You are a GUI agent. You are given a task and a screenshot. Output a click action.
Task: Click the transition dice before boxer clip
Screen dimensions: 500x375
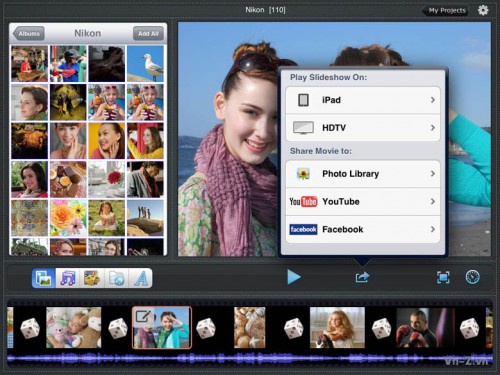point(381,328)
